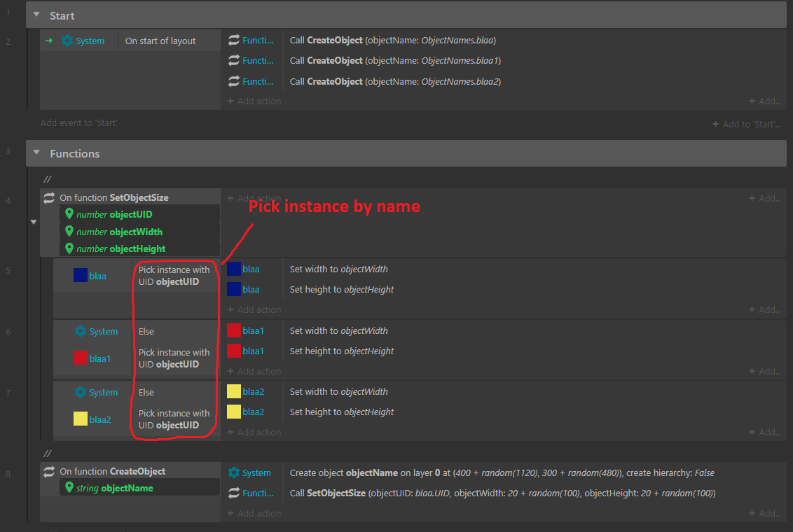Screen dimensions: 793x532
Task: Click blaa1 icon beside Set height action
Action: (234, 351)
